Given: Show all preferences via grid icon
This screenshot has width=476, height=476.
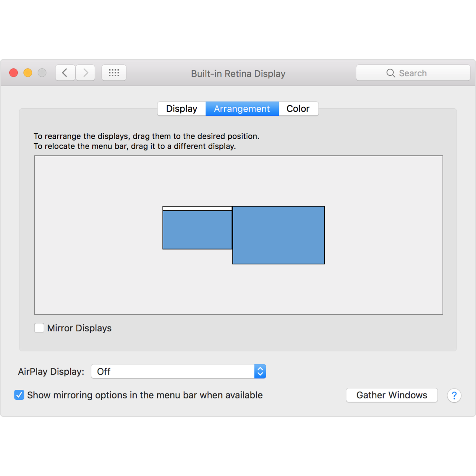Looking at the screenshot, I should (x=114, y=73).
